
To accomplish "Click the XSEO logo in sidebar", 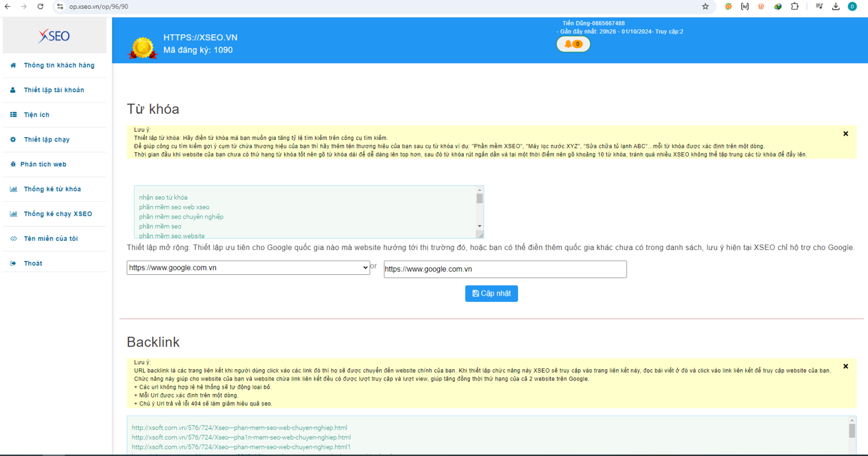I will pos(54,36).
